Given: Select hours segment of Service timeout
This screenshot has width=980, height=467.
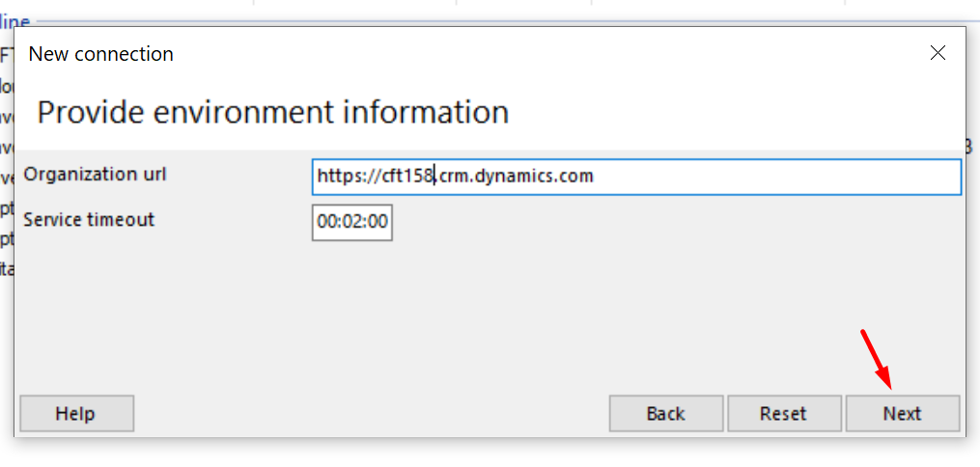Looking at the screenshot, I should 327,222.
